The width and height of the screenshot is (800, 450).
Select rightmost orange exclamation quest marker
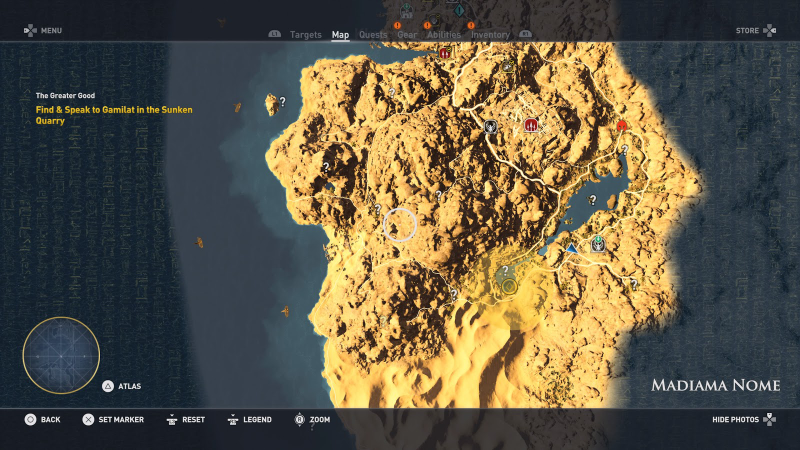[471, 25]
